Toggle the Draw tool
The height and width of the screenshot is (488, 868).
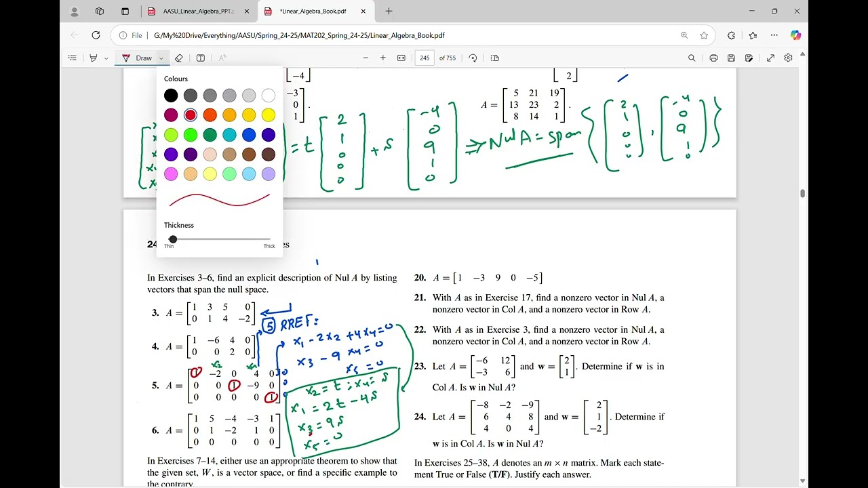point(136,58)
